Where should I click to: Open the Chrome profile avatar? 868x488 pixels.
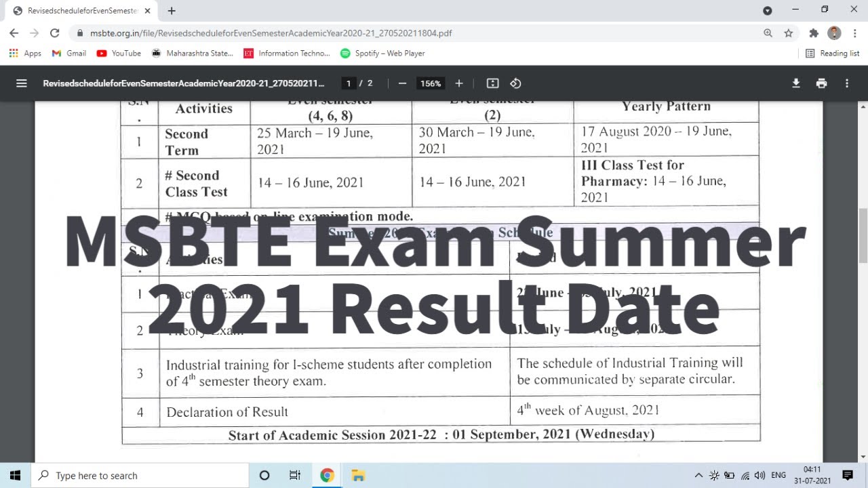pyautogui.click(x=835, y=33)
